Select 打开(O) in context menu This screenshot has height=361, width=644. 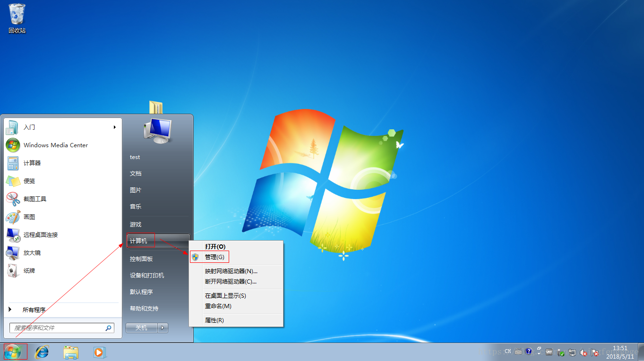(x=236, y=246)
